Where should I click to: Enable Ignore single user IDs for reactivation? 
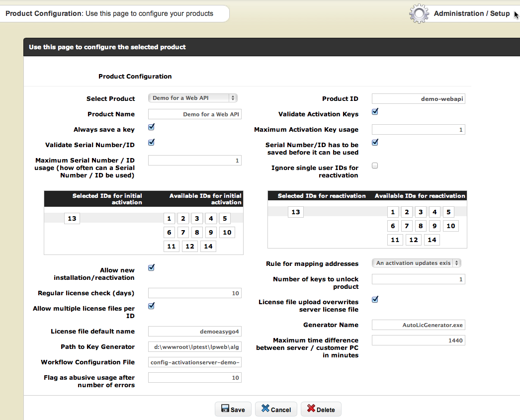(375, 166)
